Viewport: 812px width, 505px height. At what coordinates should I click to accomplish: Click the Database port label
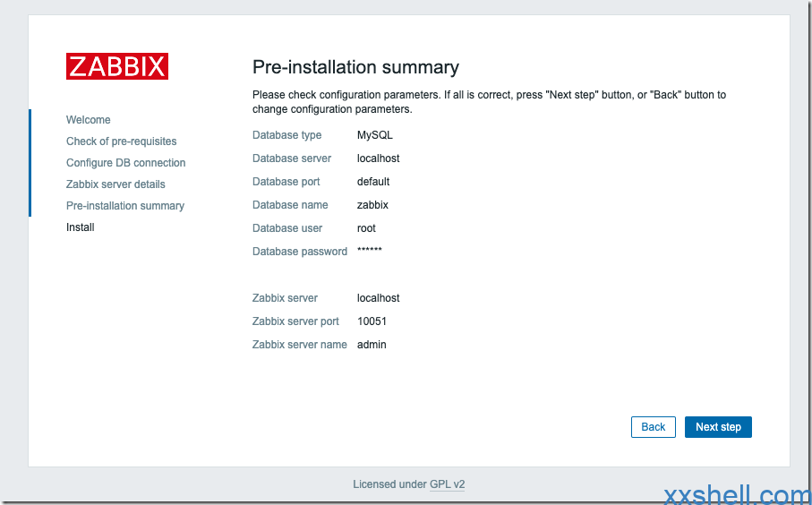[286, 181]
